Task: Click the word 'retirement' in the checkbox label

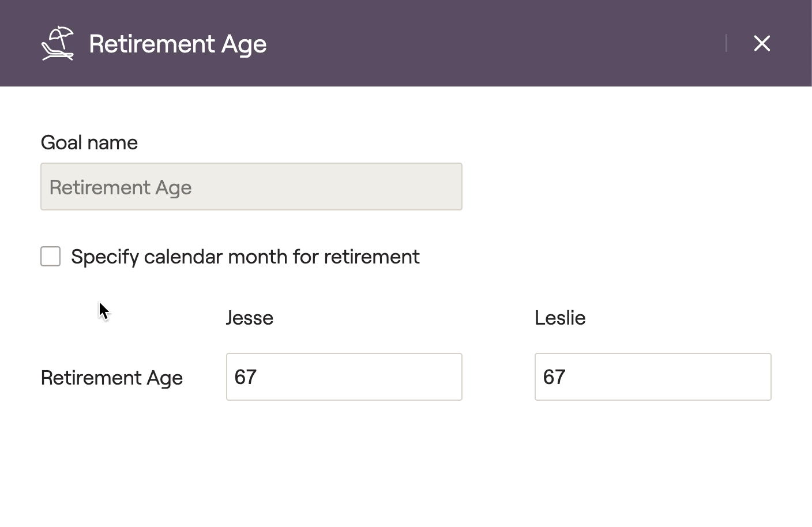Action: pyautogui.click(x=371, y=257)
